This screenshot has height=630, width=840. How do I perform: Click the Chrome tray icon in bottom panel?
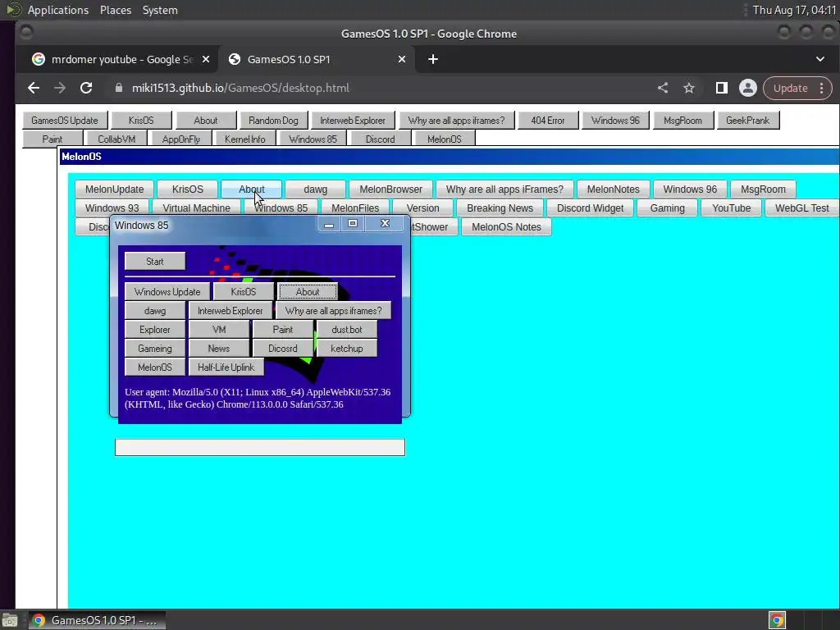[x=777, y=620]
